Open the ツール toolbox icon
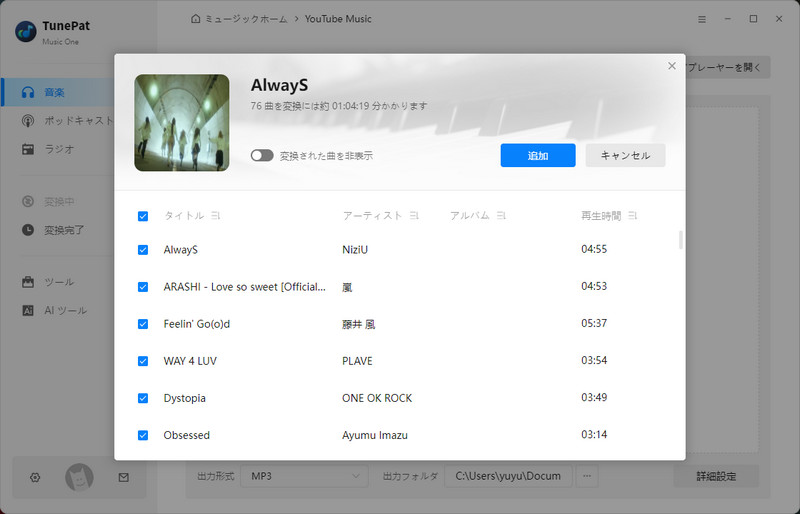This screenshot has height=514, width=800. pyautogui.click(x=28, y=282)
